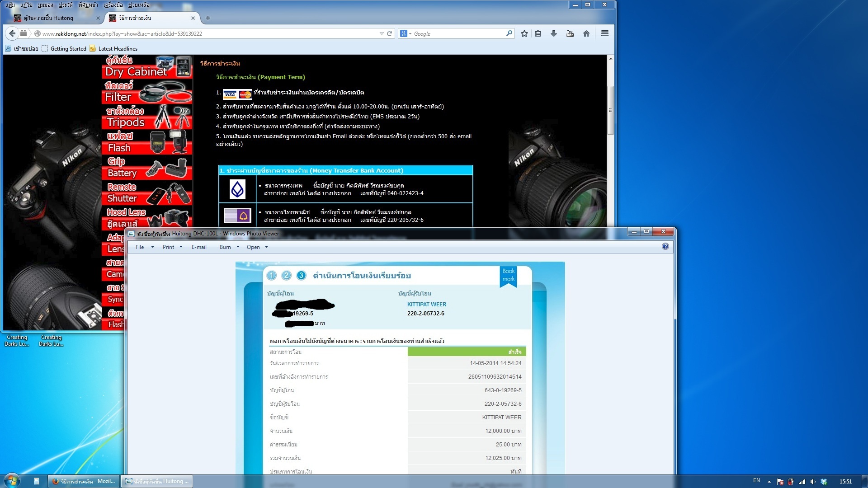Image resolution: width=868 pixels, height=488 pixels.
Task: Click the Firefox URL address field
Action: [x=208, y=33]
